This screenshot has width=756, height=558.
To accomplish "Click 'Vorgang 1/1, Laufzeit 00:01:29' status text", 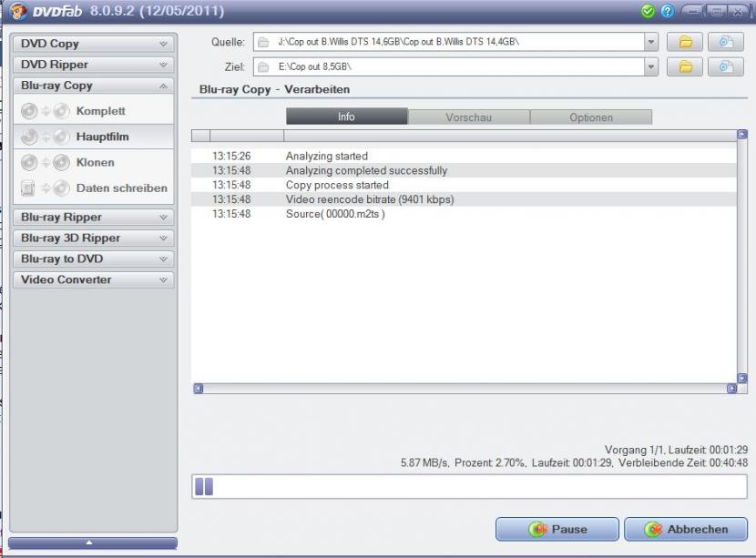I will click(x=676, y=450).
